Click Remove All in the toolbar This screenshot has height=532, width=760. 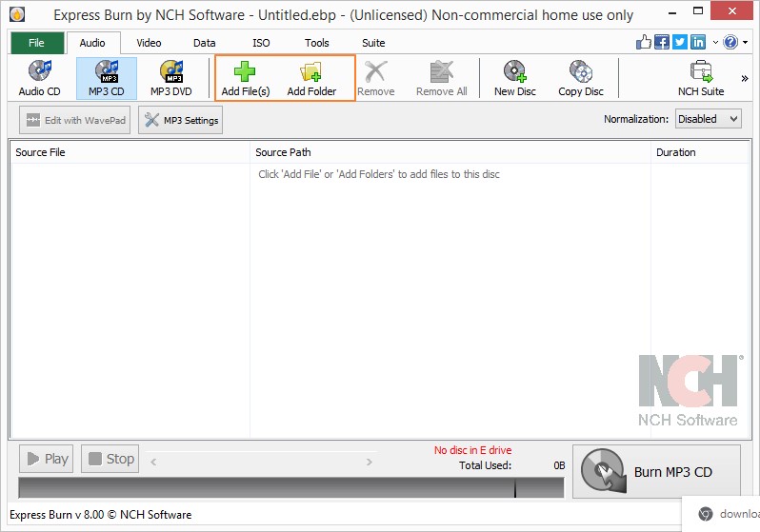(x=442, y=78)
